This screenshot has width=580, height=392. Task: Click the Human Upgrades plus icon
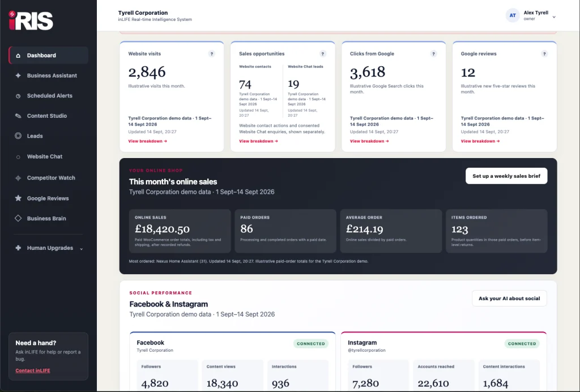point(18,248)
